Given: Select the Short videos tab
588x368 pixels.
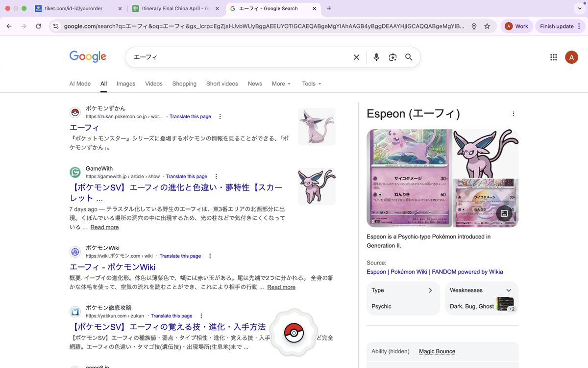Looking at the screenshot, I should pos(222,84).
